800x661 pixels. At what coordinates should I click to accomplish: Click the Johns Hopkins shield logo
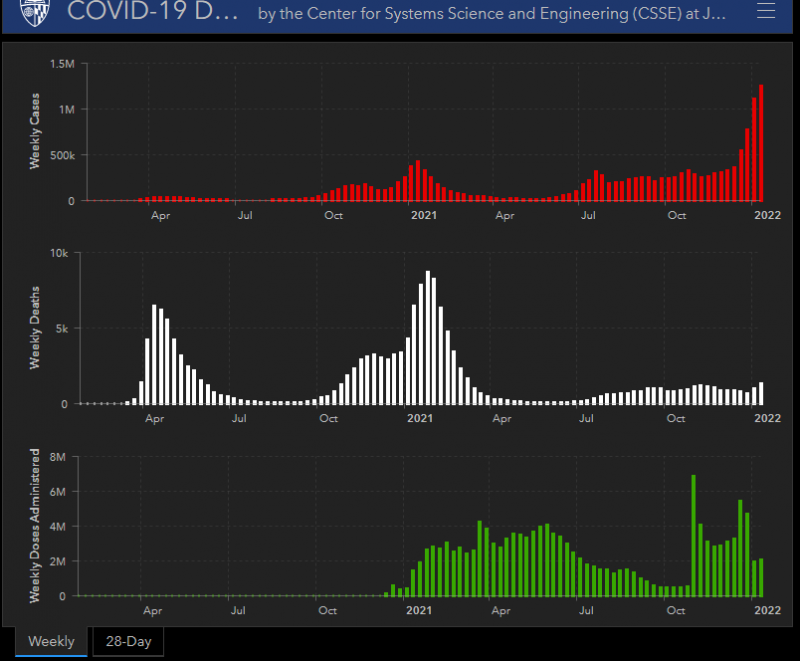(33, 13)
